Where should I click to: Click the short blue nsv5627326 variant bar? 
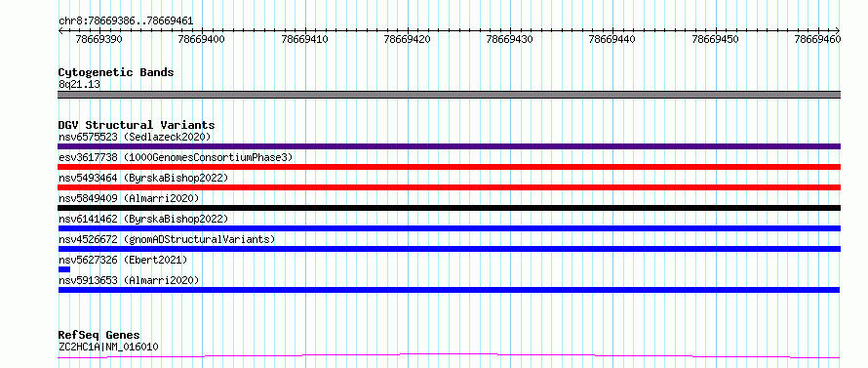[64, 269]
